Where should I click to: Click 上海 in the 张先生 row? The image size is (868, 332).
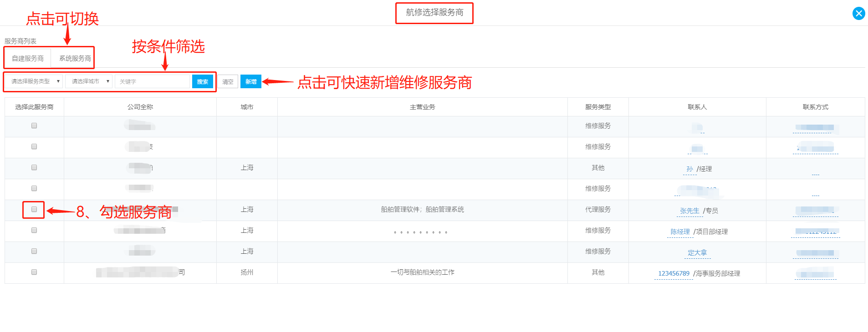click(247, 209)
